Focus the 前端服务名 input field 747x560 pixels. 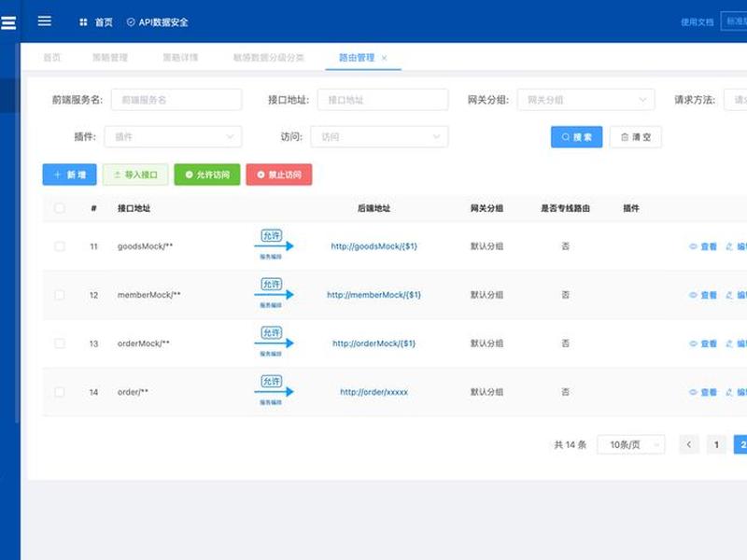click(176, 100)
